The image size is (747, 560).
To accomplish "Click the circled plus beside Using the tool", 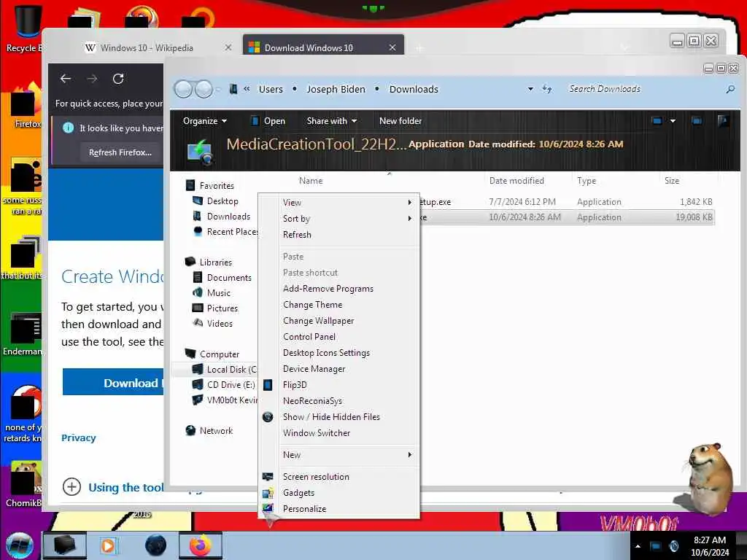I will click(71, 487).
